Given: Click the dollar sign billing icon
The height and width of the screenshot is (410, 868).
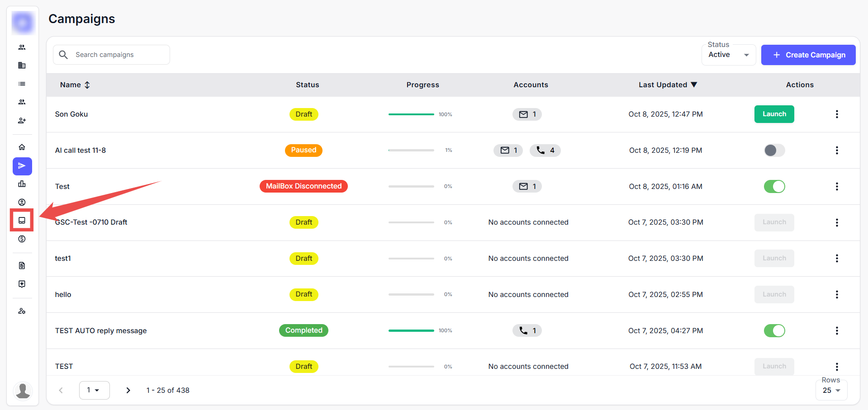Looking at the screenshot, I should (22, 239).
